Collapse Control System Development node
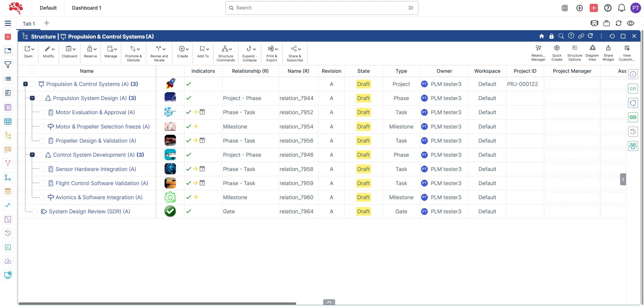The width and height of the screenshot is (644, 306). point(32,155)
